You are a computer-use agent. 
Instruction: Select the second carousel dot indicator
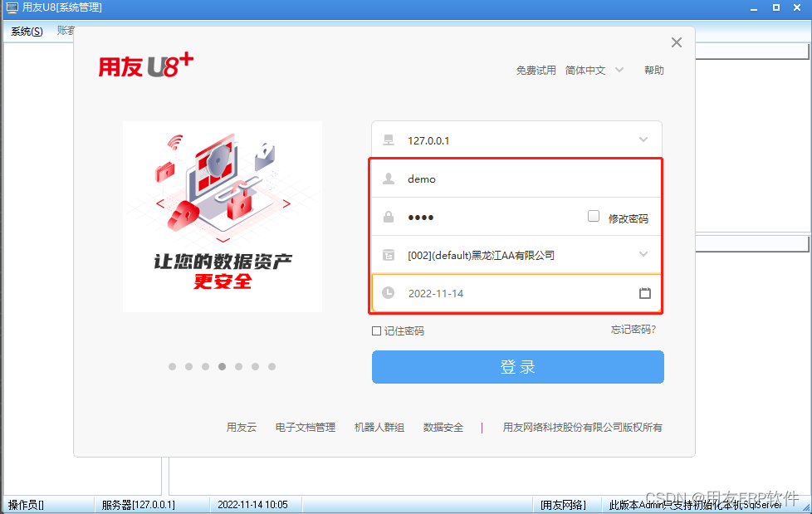pyautogui.click(x=189, y=367)
